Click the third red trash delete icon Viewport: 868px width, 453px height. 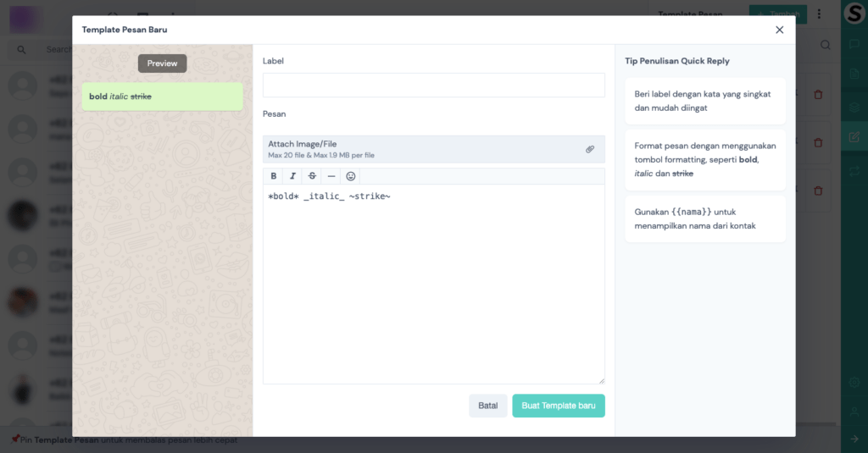[x=817, y=191]
